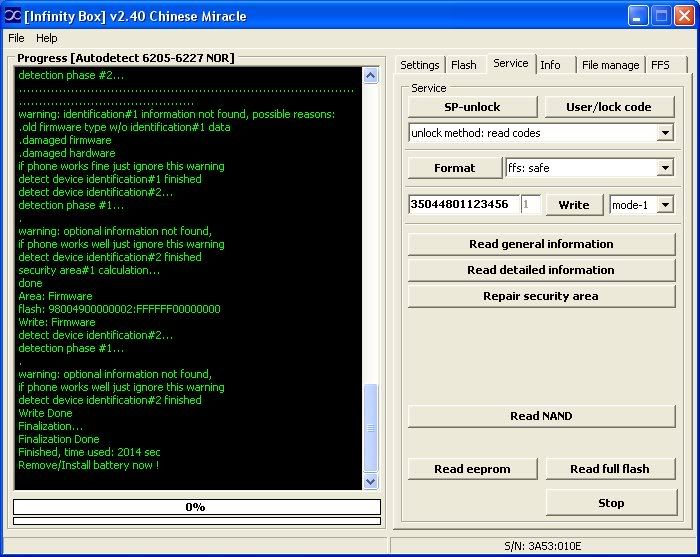700x557 pixels.
Task: Click log line '.damaged hardware'
Action: pyautogui.click(x=67, y=153)
